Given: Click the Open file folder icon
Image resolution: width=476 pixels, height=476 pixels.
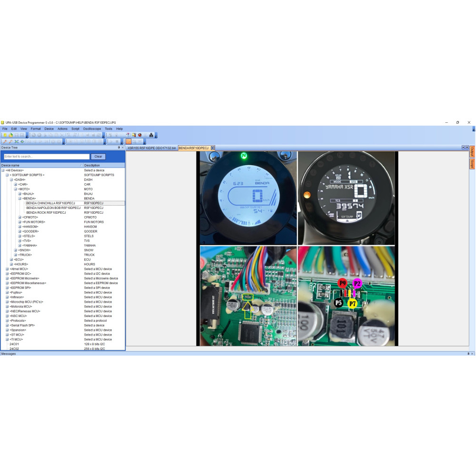Looking at the screenshot, I should (10, 135).
